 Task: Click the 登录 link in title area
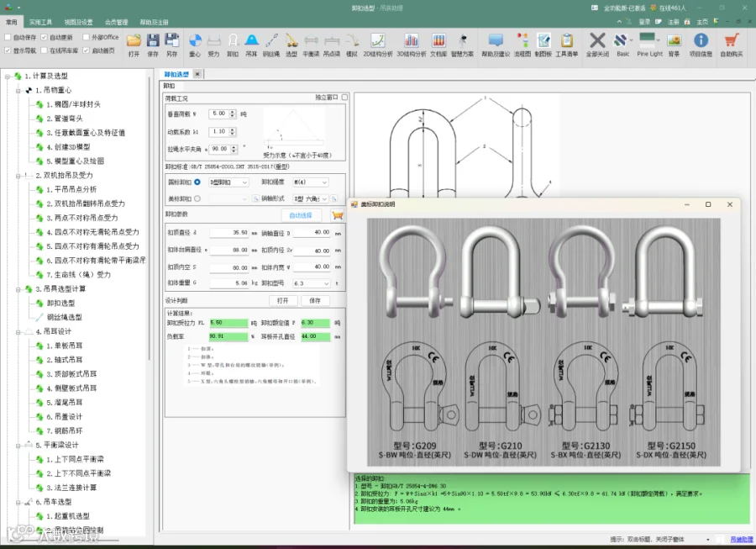(644, 22)
